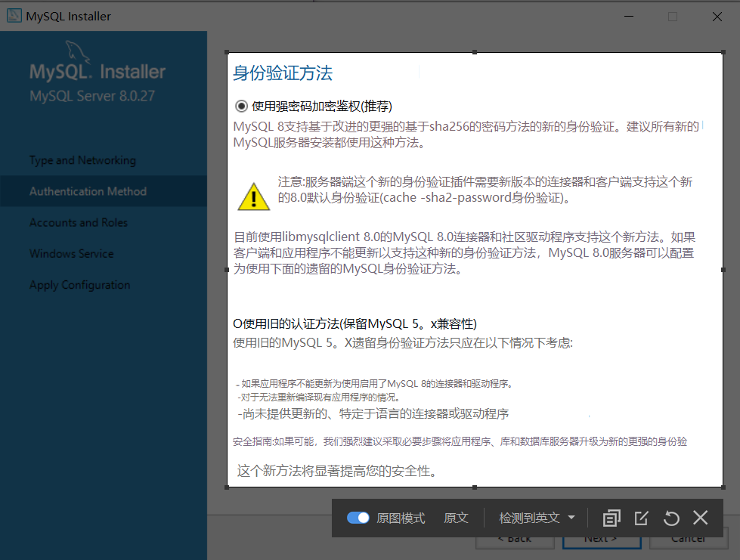The height and width of the screenshot is (560, 740).
Task: Close the translation toolbar with X
Action: (701, 518)
